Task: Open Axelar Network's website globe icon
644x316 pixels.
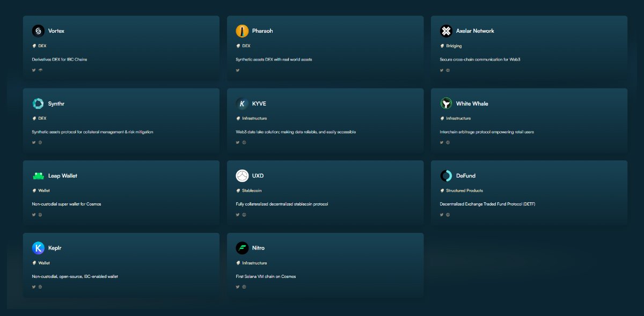Action: pyautogui.click(x=448, y=70)
